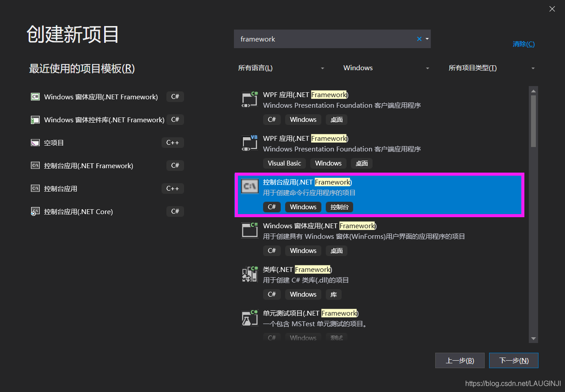The width and height of the screenshot is (565, 392).
Task: Click the 上一步(B) button
Action: click(460, 360)
